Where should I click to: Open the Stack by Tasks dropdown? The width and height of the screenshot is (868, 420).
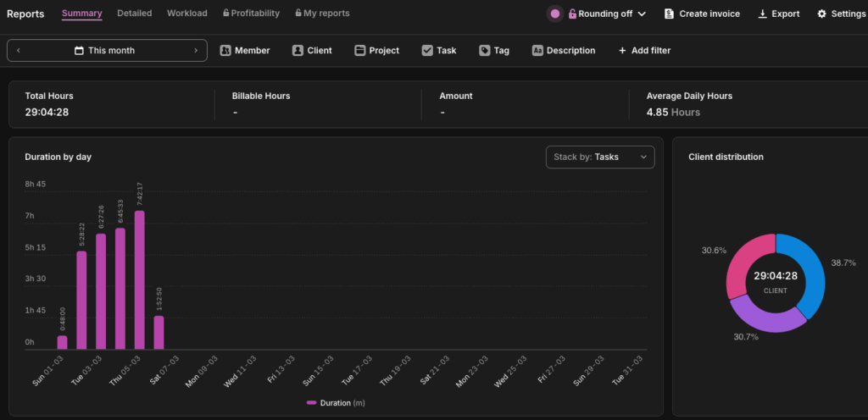point(599,157)
